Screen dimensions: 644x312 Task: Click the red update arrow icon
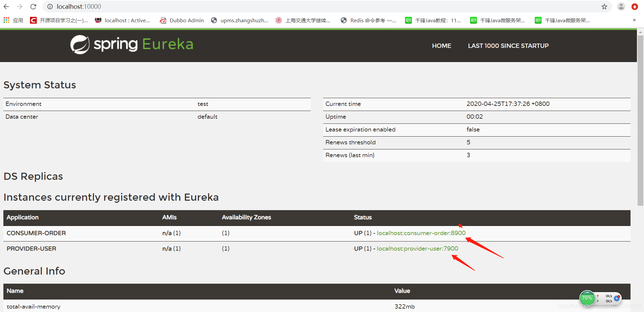pos(635,6)
